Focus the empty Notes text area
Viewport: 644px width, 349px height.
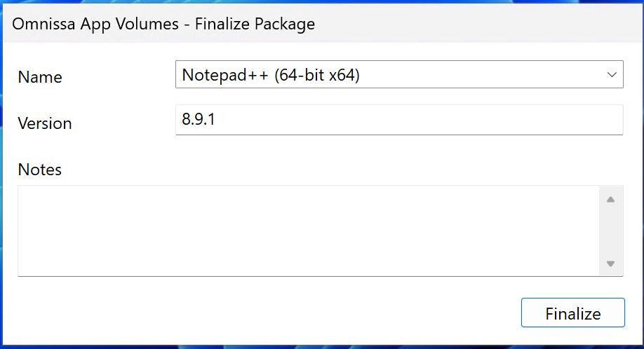pyautogui.click(x=309, y=231)
